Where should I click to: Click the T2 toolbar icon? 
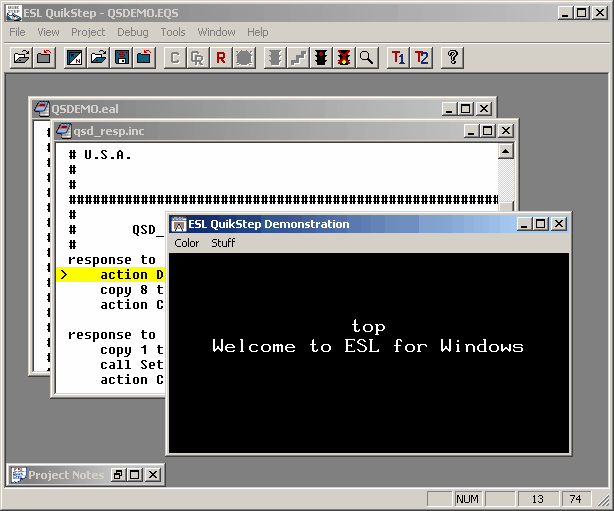click(x=421, y=58)
